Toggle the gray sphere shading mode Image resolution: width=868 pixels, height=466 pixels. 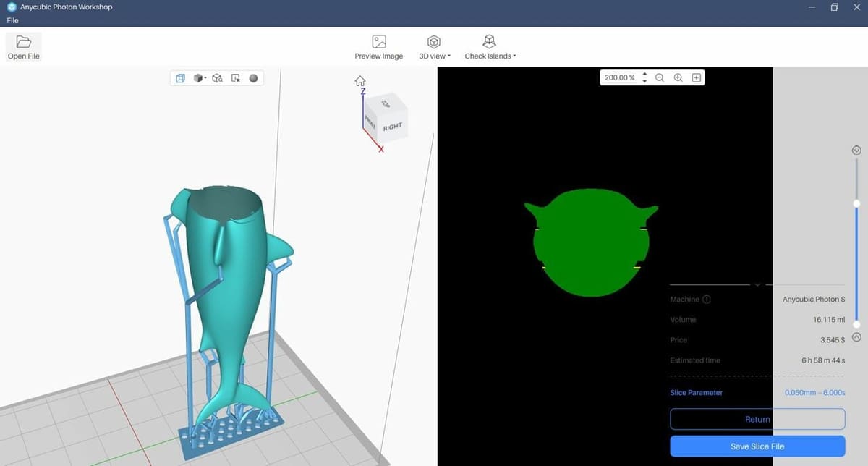(x=253, y=78)
